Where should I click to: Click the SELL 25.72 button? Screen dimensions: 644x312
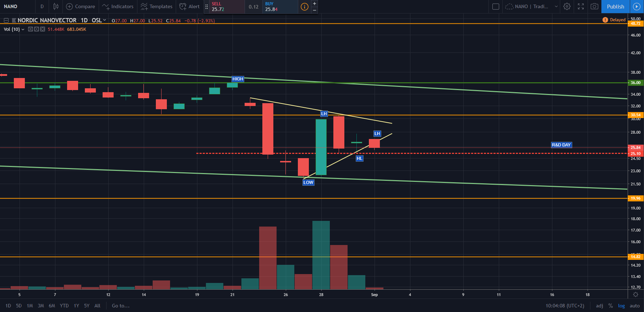pyautogui.click(x=228, y=7)
